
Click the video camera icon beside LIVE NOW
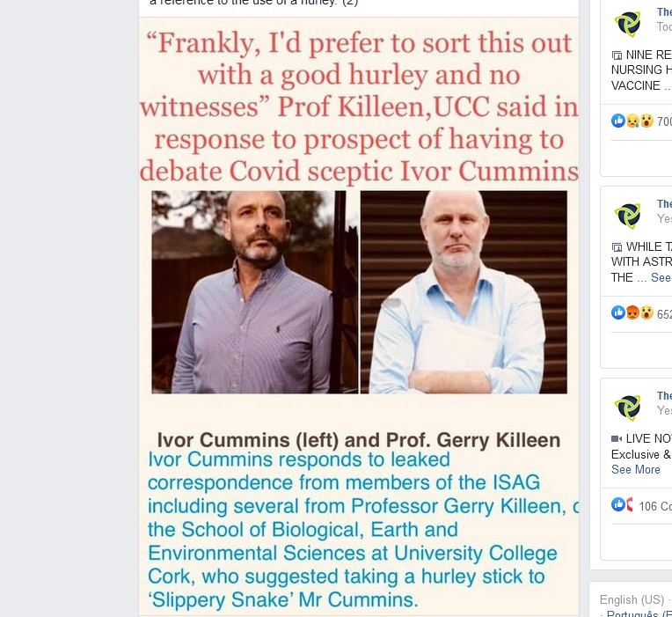click(x=617, y=438)
